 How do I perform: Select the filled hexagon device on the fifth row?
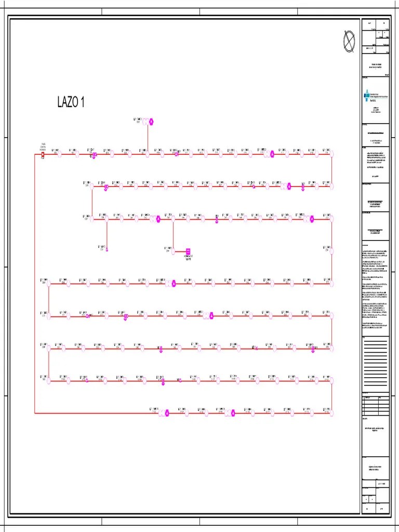click(211, 316)
